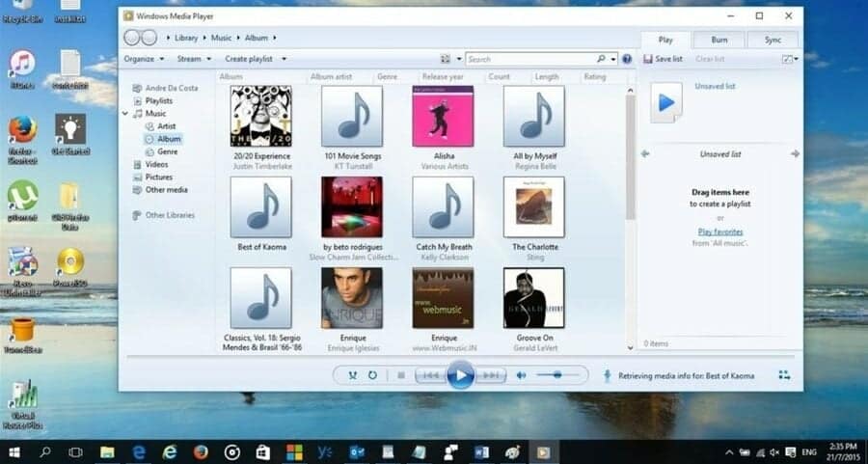Image resolution: width=868 pixels, height=464 pixels.
Task: Open the Organize dropdown menu
Action: pyautogui.click(x=144, y=59)
